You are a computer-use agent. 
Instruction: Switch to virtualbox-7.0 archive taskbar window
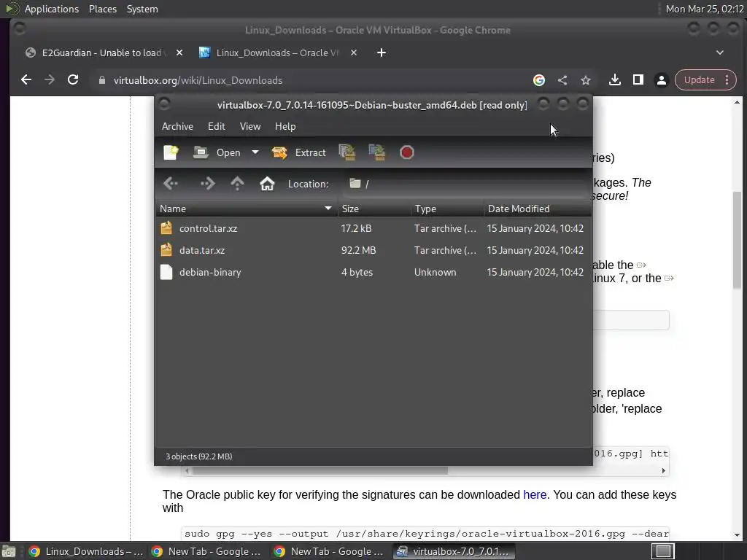click(x=454, y=551)
